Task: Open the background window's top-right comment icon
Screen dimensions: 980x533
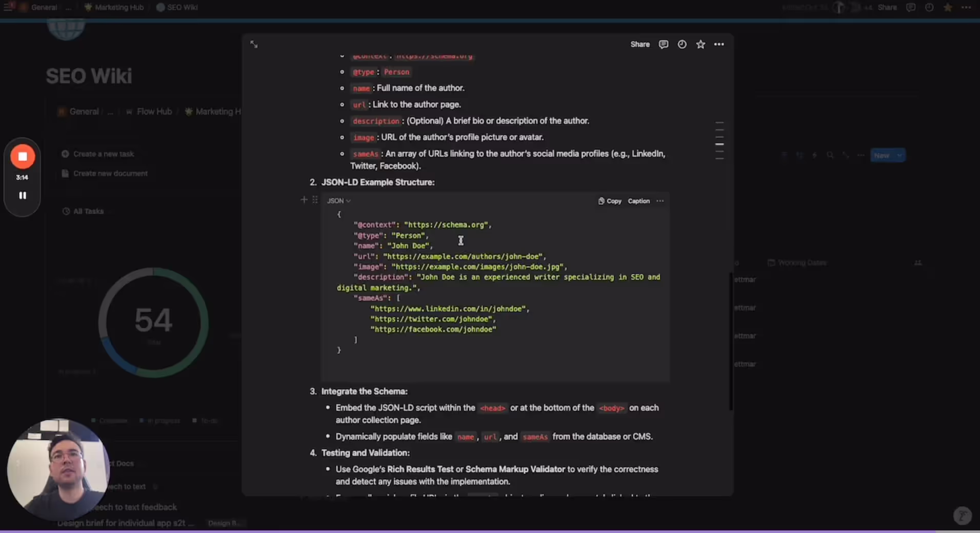Action: point(911,7)
